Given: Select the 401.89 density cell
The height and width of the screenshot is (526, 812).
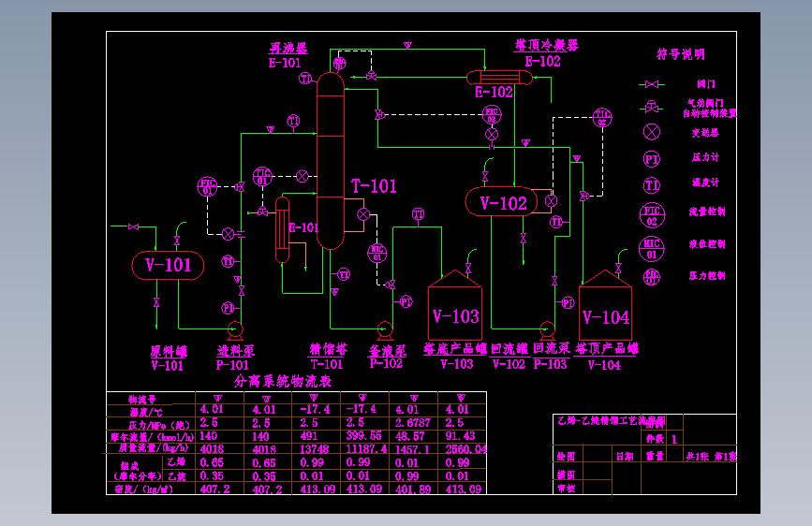Looking at the screenshot, I should 413,489.
